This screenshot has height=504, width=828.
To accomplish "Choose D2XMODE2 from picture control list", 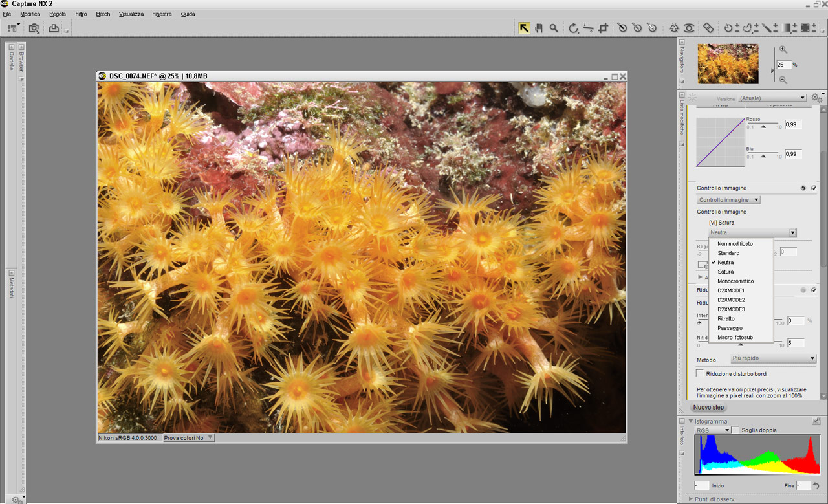I will pyautogui.click(x=741, y=300).
